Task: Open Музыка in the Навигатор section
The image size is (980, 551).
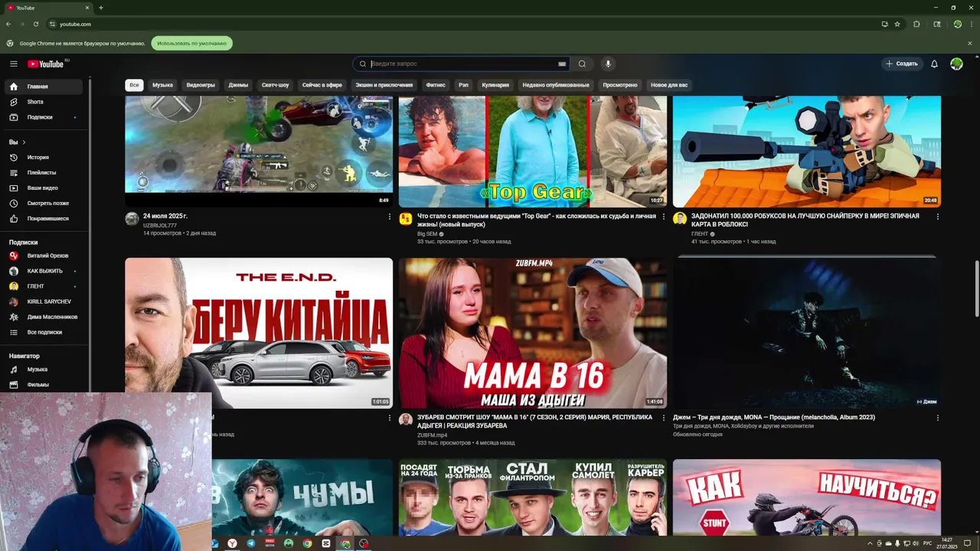Action: [x=45, y=369]
